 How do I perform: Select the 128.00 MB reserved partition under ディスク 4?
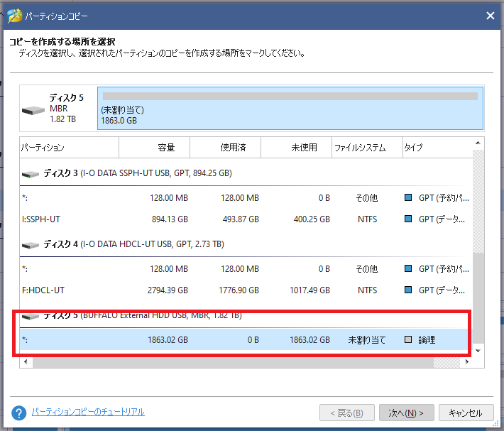[246, 269]
